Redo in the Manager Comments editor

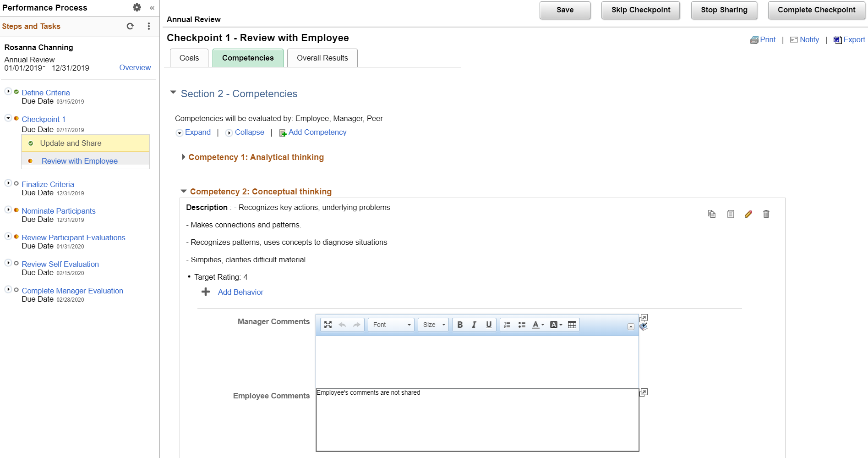[357, 325]
